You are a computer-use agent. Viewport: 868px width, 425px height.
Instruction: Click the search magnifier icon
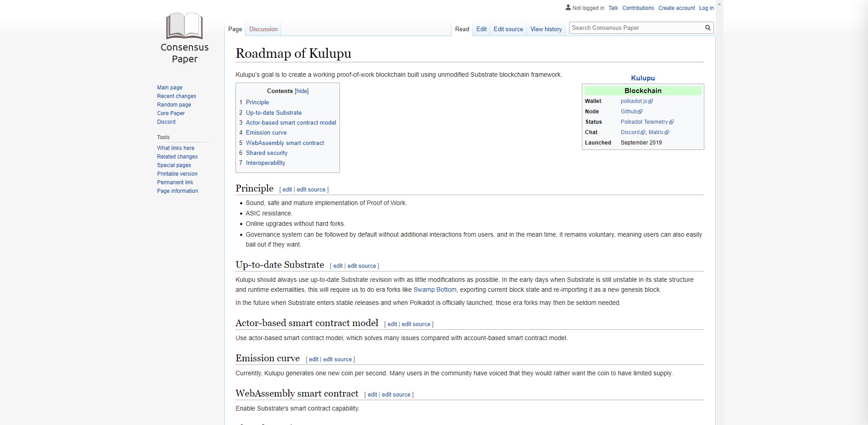708,28
